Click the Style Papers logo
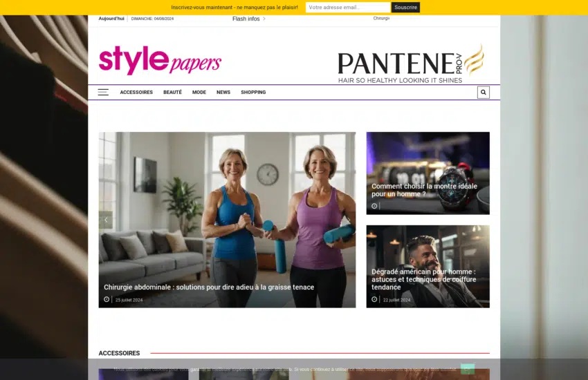Screen dimensions: 588x380 pos(160,61)
